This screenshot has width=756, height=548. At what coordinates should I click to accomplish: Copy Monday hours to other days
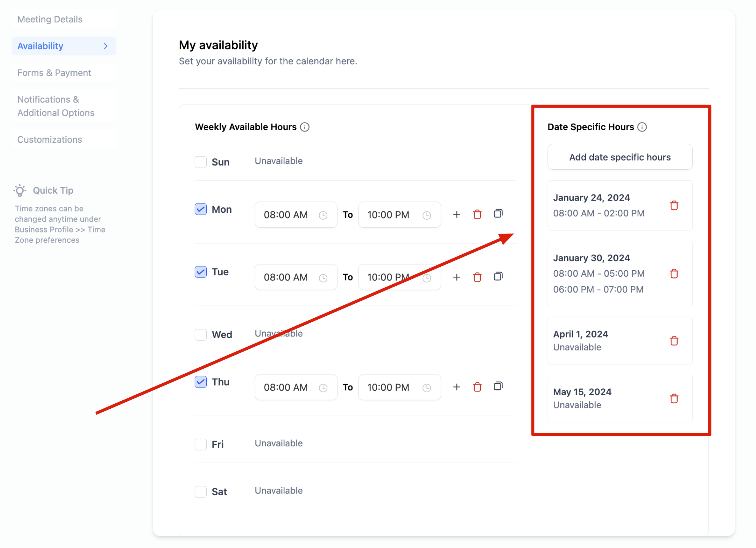tap(498, 214)
